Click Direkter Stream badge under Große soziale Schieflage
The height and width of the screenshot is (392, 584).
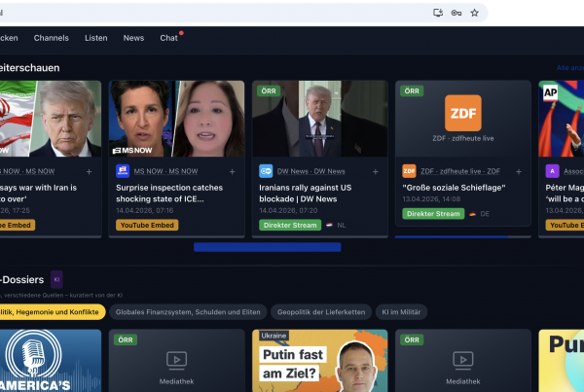(x=433, y=214)
